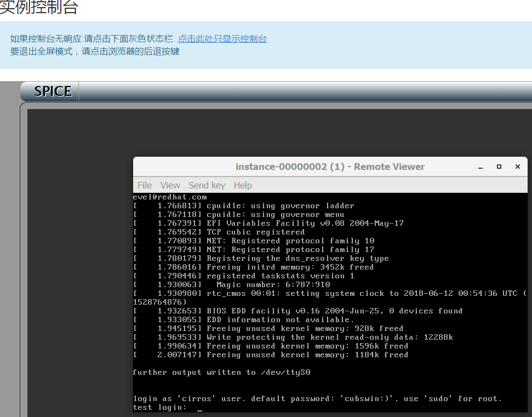The height and width of the screenshot is (417, 532).
Task: Click the 点击此处只显示控制台 link
Action: [x=222, y=38]
